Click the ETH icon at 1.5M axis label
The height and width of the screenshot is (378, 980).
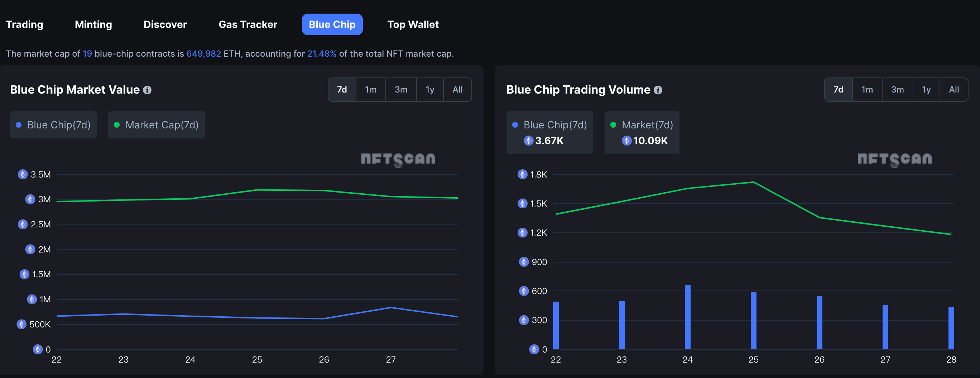click(24, 274)
